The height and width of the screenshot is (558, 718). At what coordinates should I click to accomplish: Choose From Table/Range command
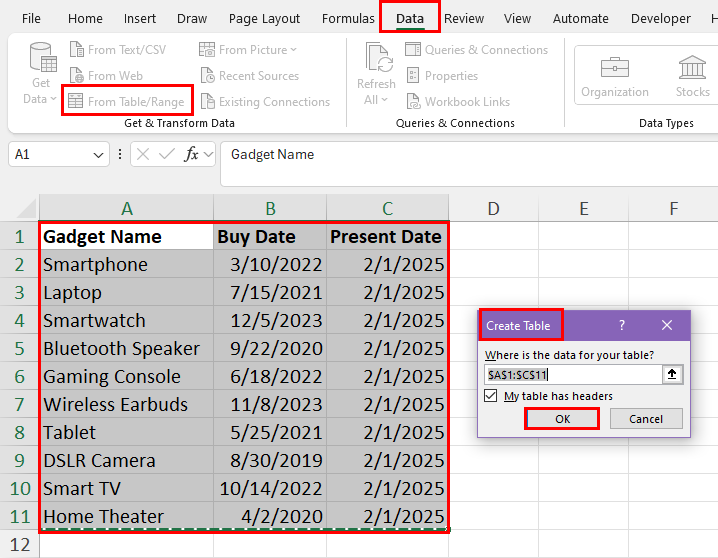[127, 101]
